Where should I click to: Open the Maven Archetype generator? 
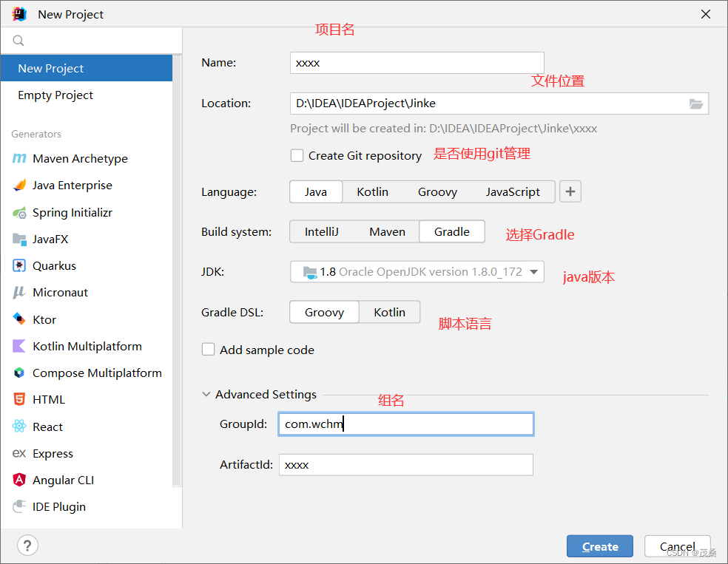(x=87, y=158)
